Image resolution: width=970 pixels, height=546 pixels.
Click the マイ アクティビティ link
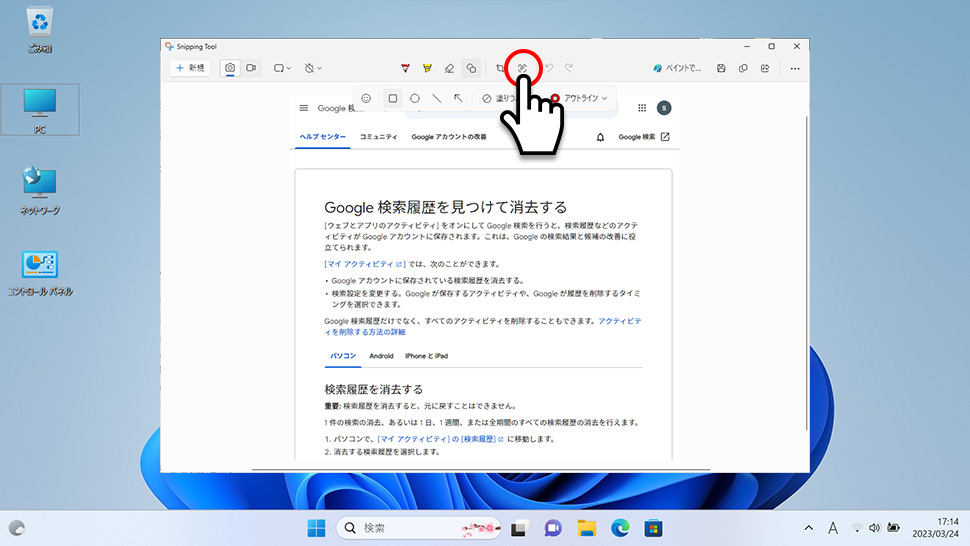click(364, 264)
